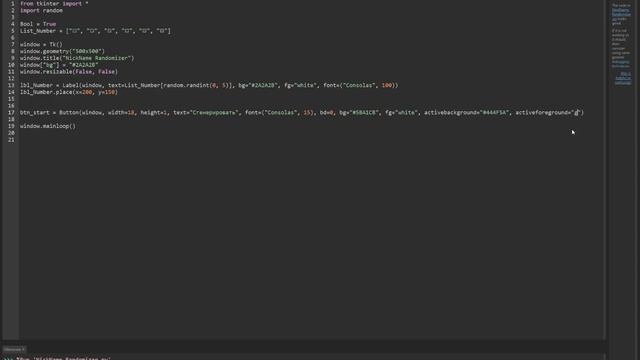Click line number 3 in the gutter
640x360 pixels.
pos(13,17)
